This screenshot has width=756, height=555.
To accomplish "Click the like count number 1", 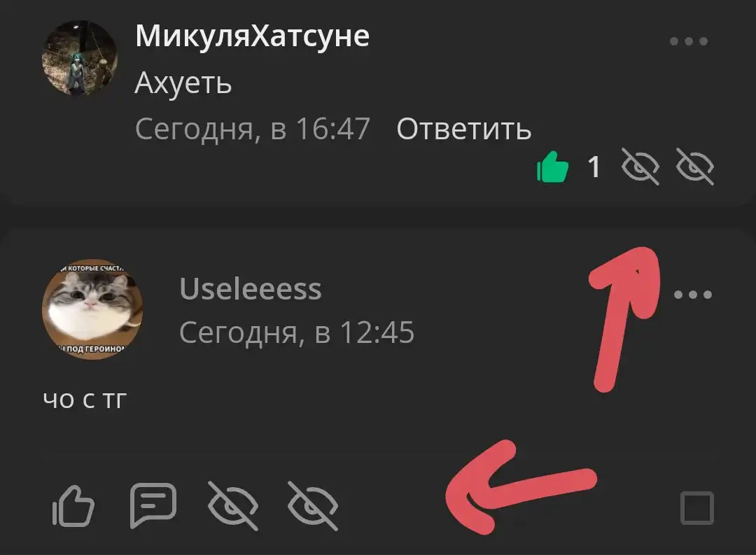I will coord(594,167).
